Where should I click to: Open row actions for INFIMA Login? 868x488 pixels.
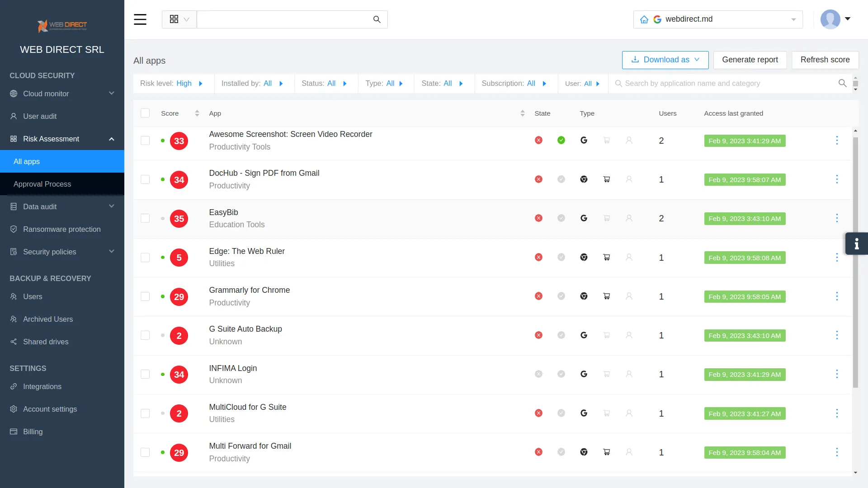837,374
